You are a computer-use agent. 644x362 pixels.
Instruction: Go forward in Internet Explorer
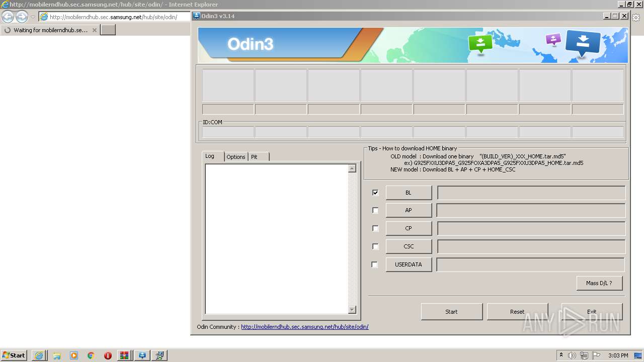pyautogui.click(x=22, y=17)
